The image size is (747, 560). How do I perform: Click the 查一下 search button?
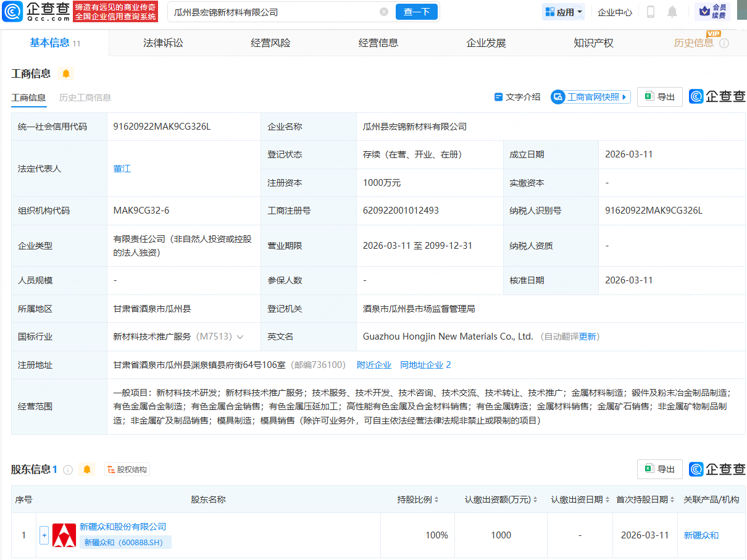click(416, 12)
